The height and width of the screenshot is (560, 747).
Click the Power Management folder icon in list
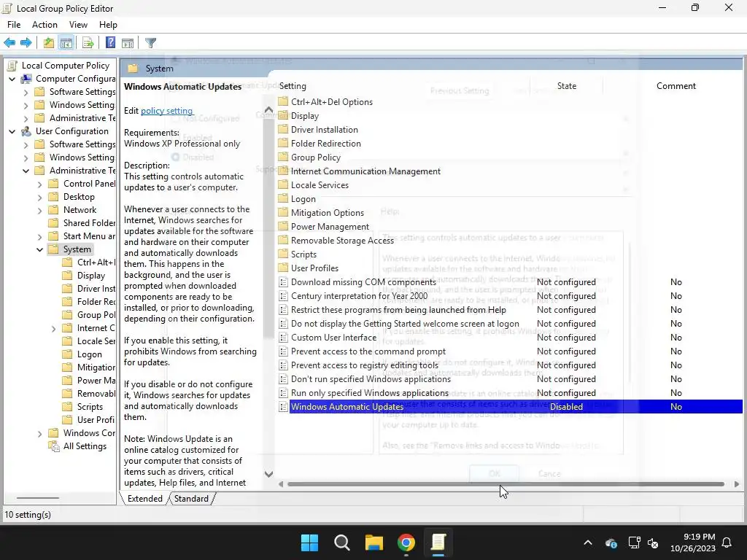(284, 227)
